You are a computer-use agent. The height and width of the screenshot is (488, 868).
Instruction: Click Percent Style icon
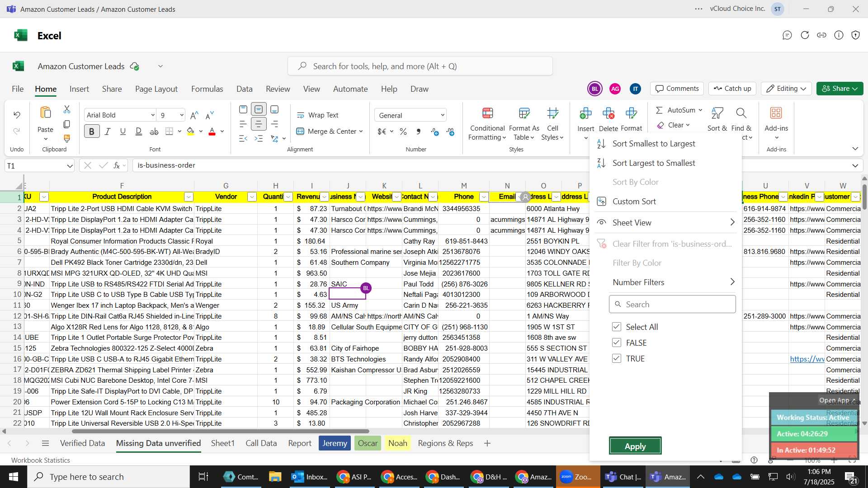pos(403,131)
